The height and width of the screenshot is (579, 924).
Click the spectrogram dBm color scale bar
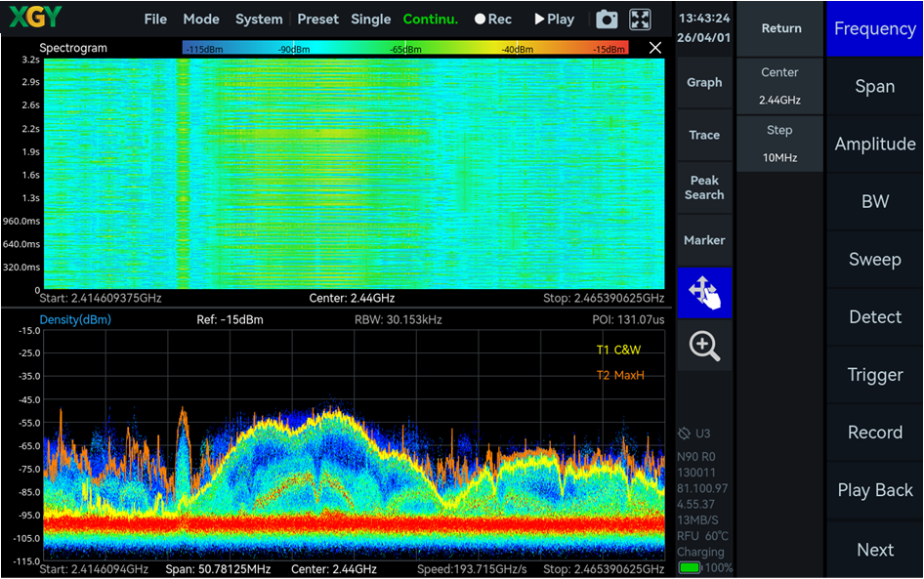tap(405, 48)
